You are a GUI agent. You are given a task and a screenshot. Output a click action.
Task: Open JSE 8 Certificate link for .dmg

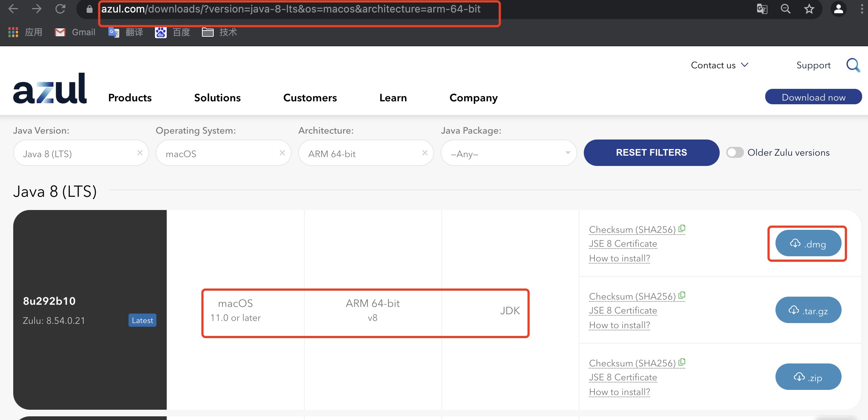pyautogui.click(x=623, y=244)
